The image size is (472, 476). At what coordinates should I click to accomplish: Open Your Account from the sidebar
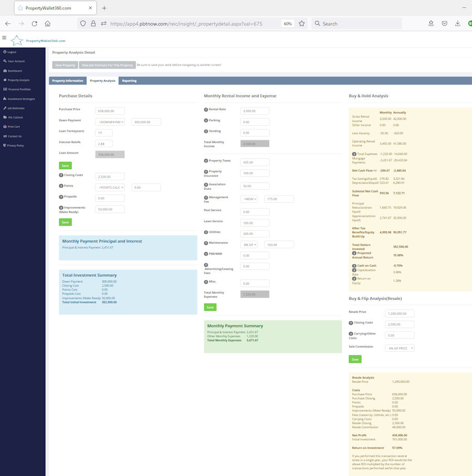14,61
